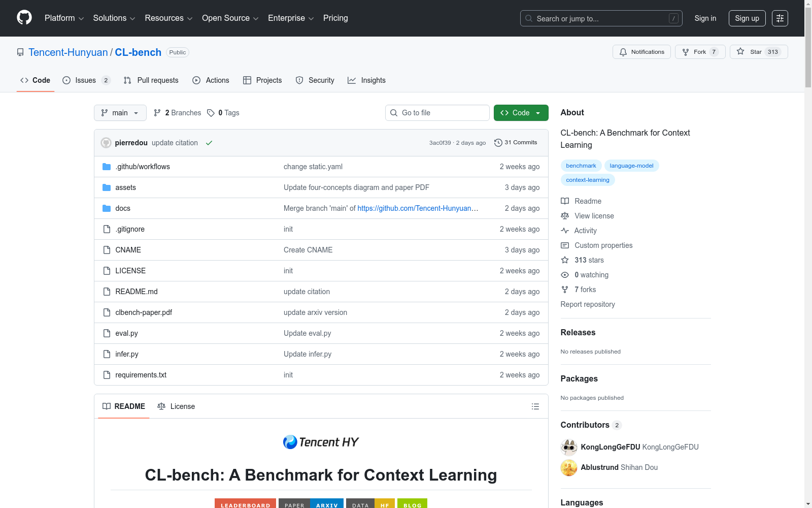Click the PAPER ARXIV badge
Viewport: 812px width, 508px height.
(x=311, y=504)
